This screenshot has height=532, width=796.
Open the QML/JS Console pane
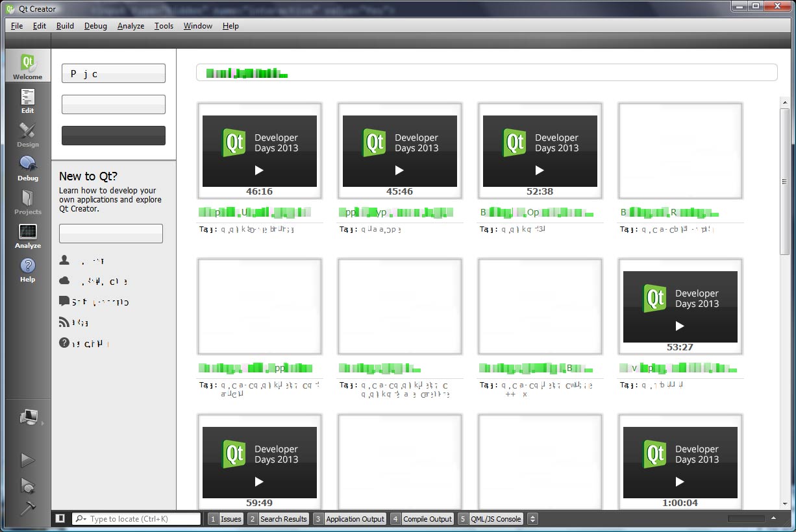[x=490, y=519]
